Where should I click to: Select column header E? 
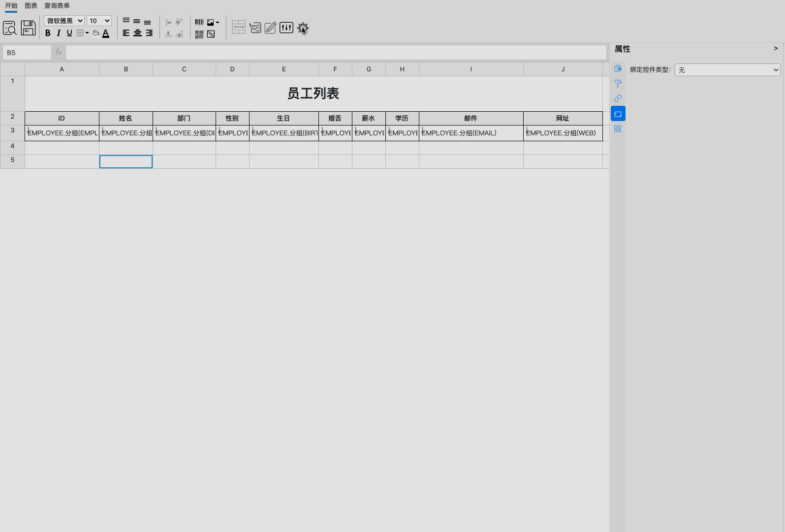pyautogui.click(x=284, y=69)
